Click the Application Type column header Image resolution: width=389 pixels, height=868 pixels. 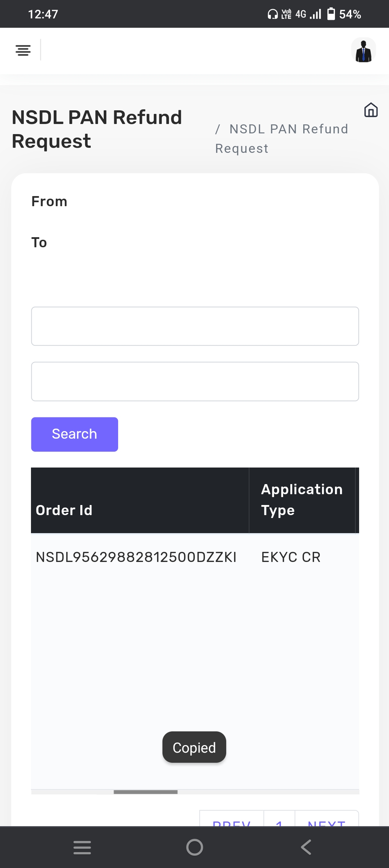[x=302, y=500]
